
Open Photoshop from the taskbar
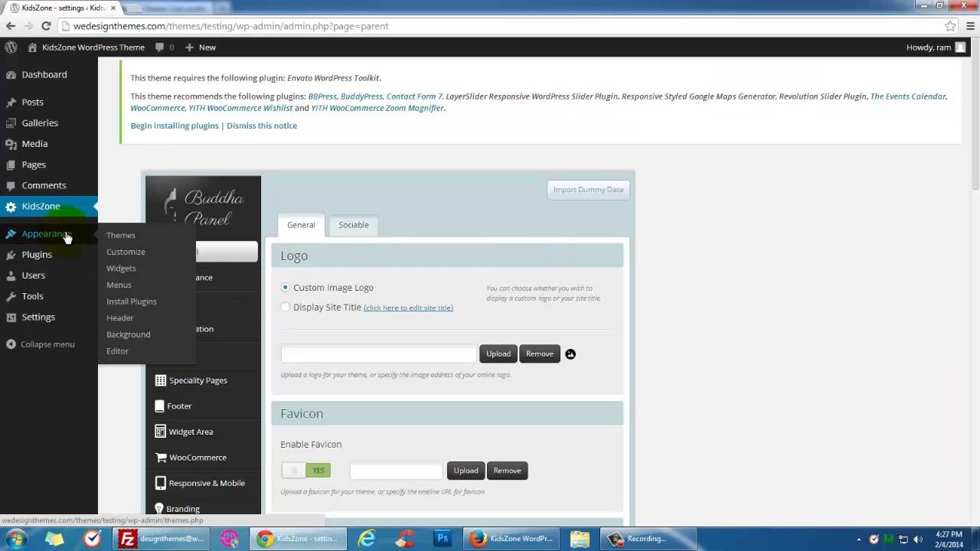coord(443,539)
